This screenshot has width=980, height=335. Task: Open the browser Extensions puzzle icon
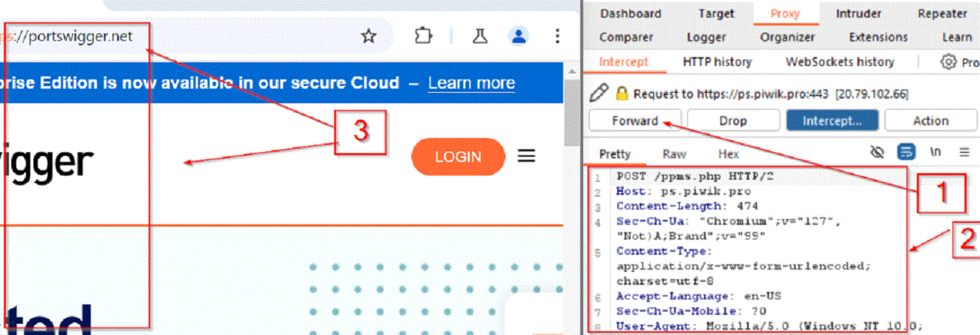(x=423, y=36)
